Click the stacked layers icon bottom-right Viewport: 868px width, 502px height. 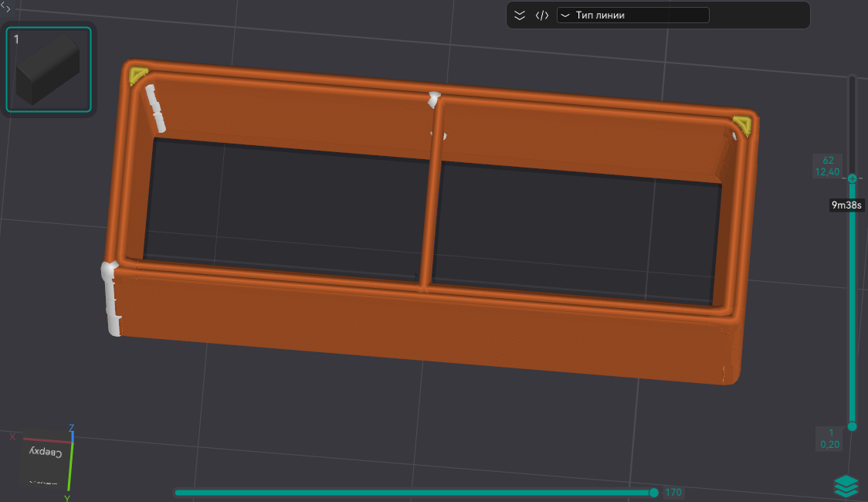coord(846,486)
